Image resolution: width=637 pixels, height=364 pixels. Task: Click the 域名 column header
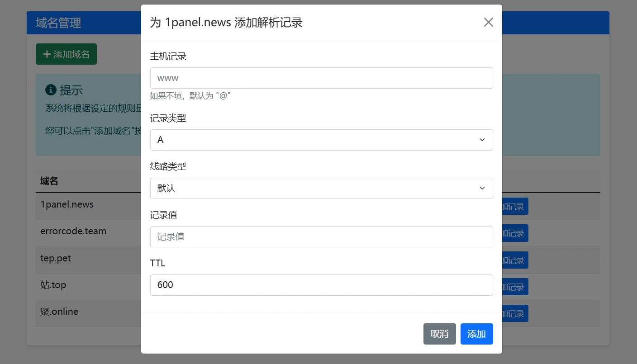pos(49,181)
